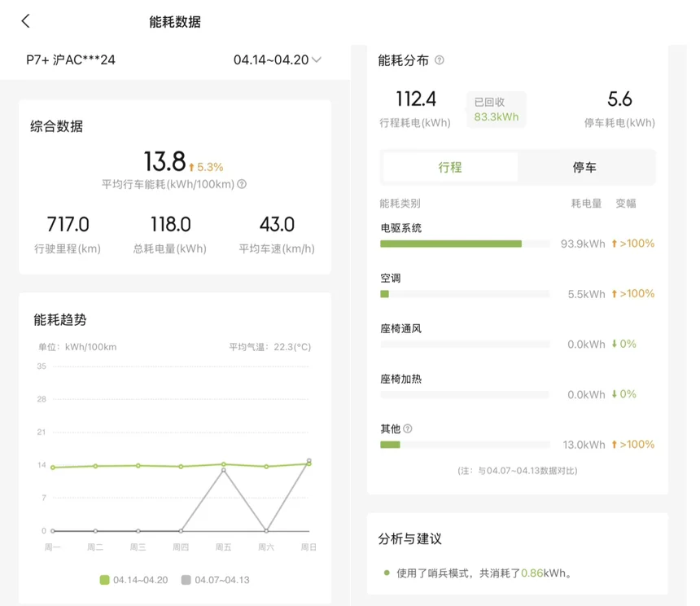Screen dimensions: 700x606
Task: Go back using the back arrow
Action: [x=26, y=21]
